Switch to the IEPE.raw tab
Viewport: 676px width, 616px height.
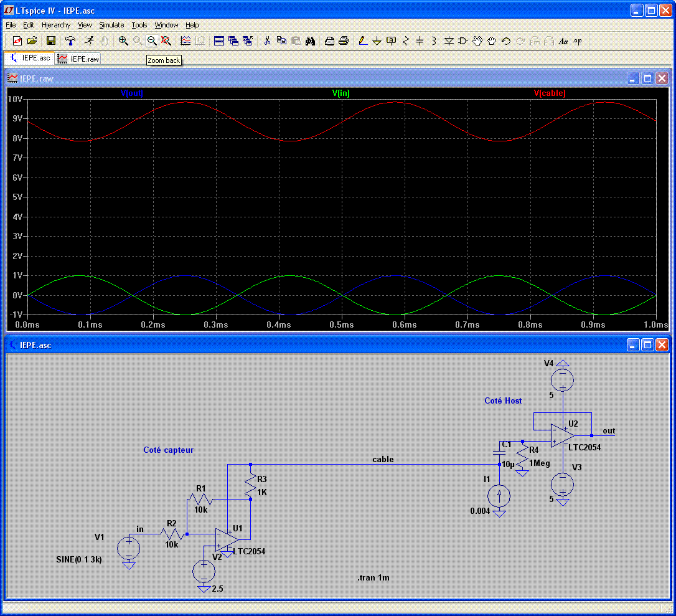78,59
